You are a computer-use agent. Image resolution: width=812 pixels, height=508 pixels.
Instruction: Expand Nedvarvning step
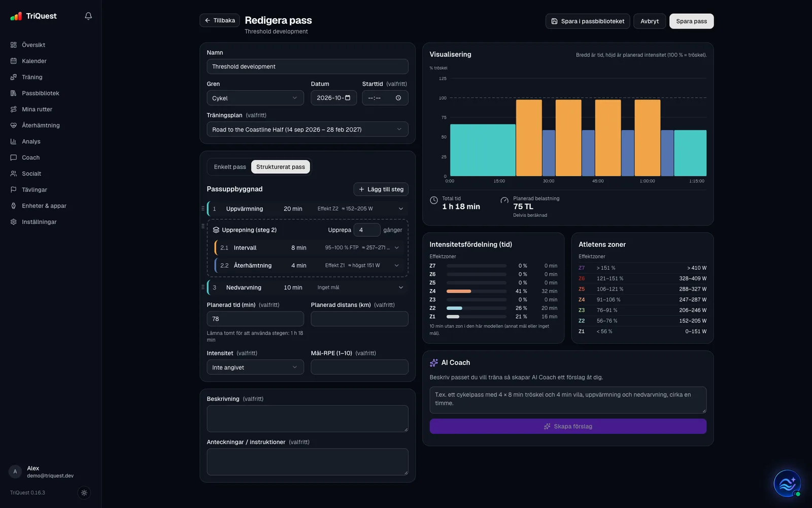click(x=401, y=288)
